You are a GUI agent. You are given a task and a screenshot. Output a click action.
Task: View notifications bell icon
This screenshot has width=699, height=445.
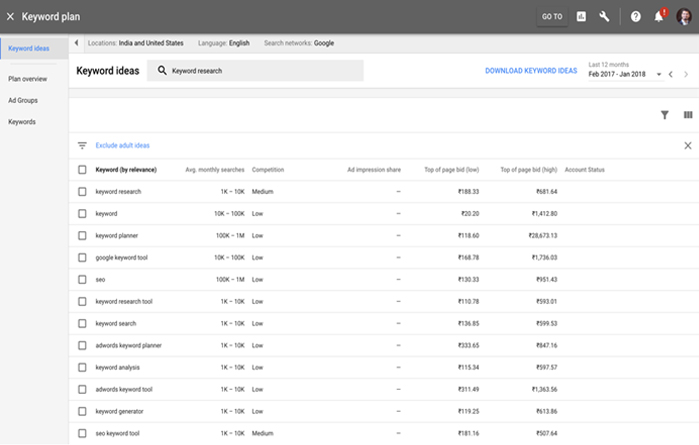tap(659, 17)
